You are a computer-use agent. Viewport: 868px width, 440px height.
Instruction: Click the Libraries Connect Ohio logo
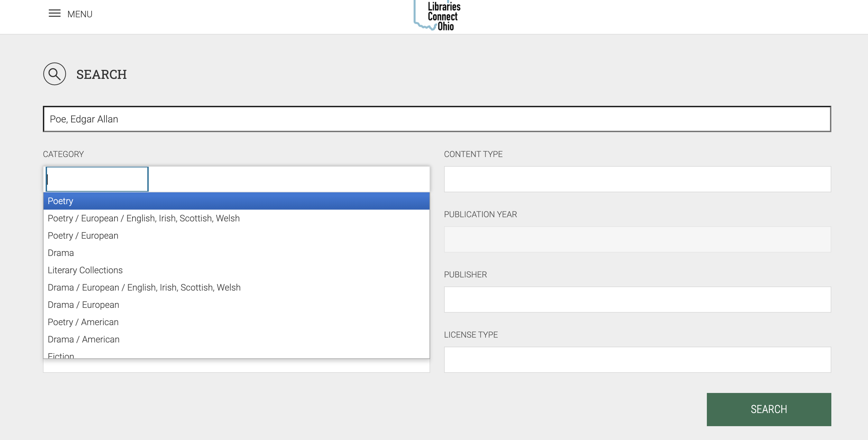click(437, 16)
